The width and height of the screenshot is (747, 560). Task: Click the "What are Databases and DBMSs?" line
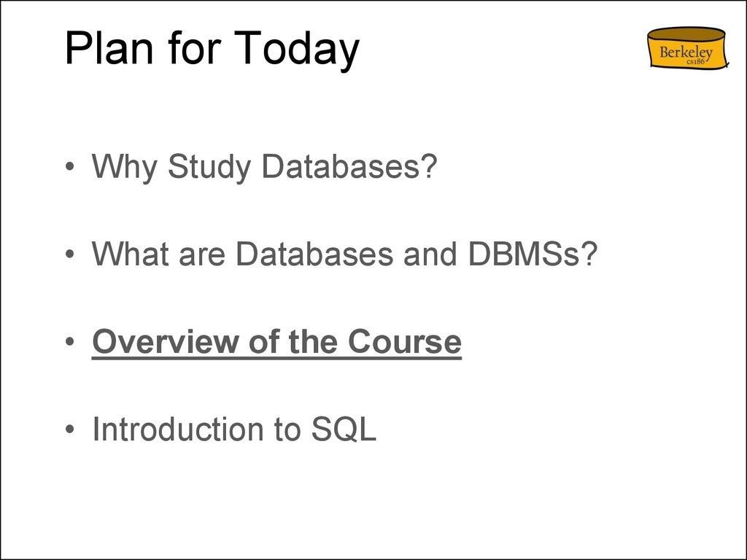(x=344, y=254)
